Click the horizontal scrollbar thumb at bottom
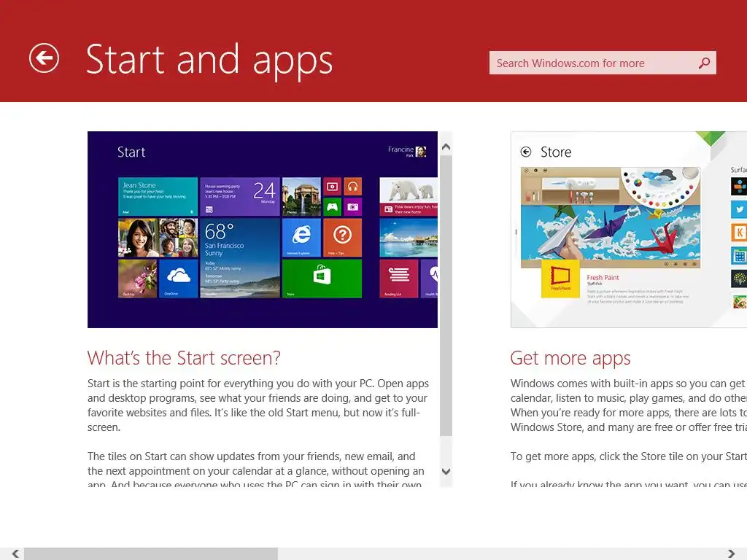This screenshot has height=560, width=747. pos(150,553)
